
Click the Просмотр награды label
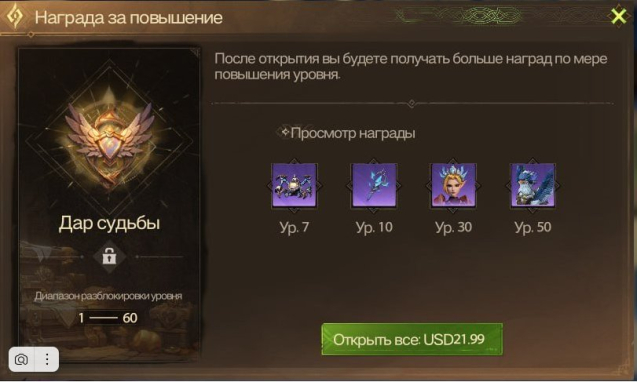tap(353, 133)
